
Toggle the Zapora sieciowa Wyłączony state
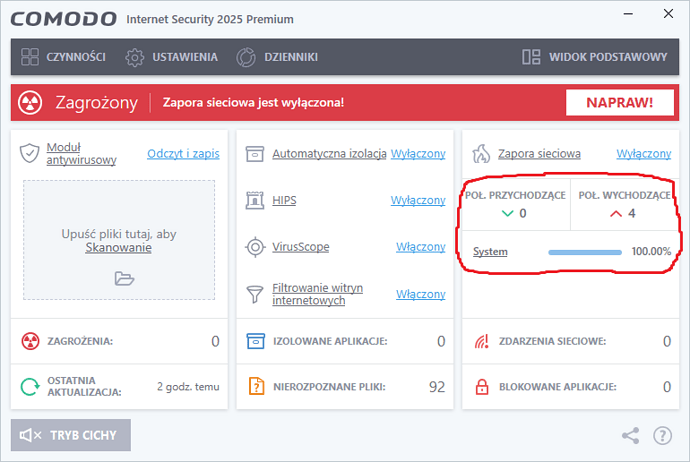pos(644,154)
